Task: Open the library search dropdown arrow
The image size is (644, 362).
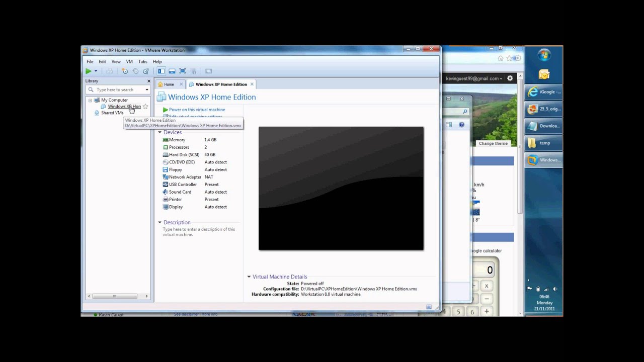Action: (x=147, y=89)
